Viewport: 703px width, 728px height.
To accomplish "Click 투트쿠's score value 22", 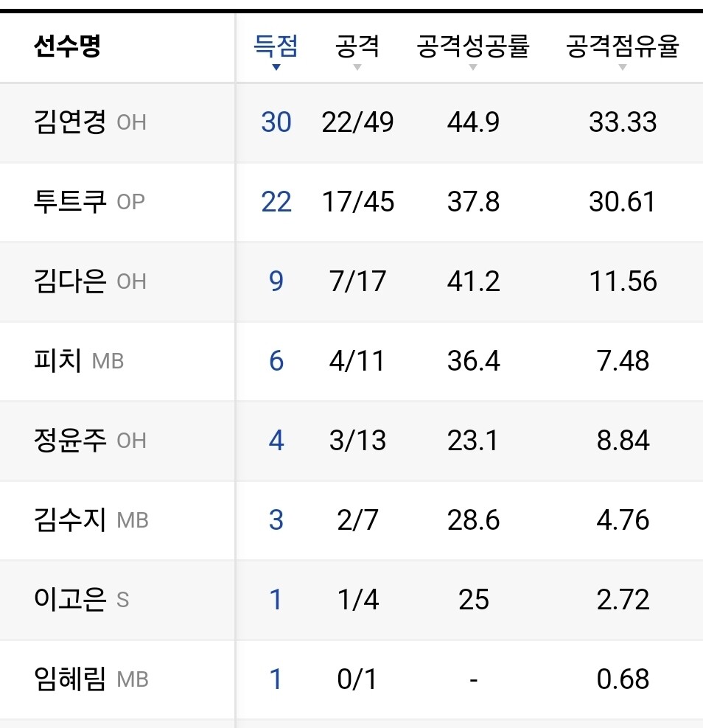I will click(276, 201).
